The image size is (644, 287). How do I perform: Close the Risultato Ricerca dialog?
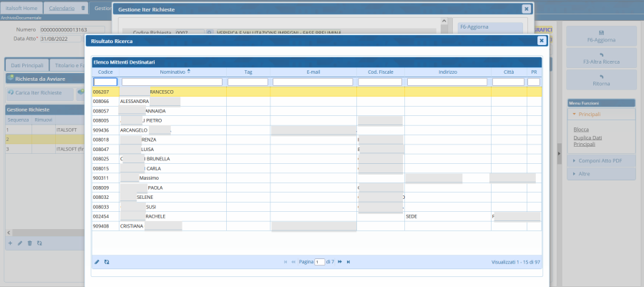tap(542, 42)
